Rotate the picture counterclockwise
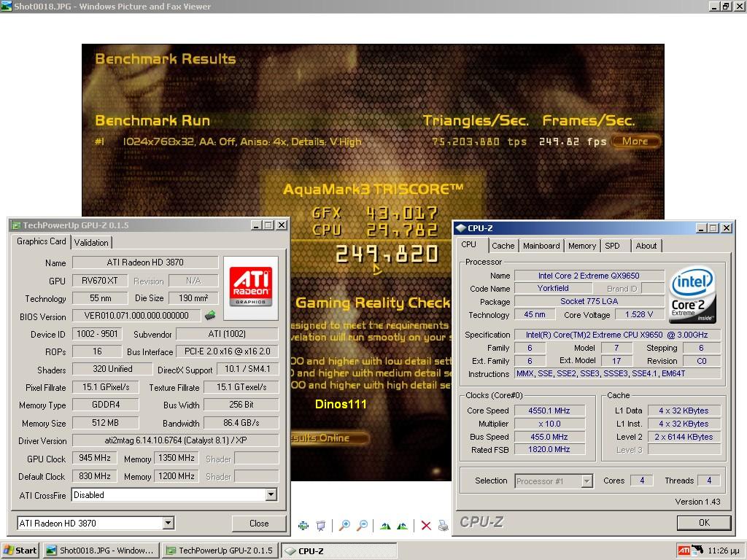The width and height of the screenshot is (747, 560). pyautogui.click(x=402, y=526)
